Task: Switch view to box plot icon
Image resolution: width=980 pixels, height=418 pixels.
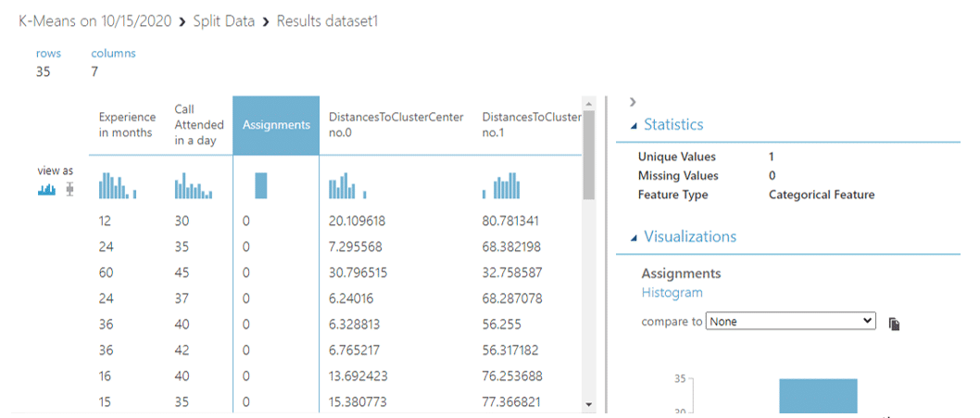Action: [70, 189]
